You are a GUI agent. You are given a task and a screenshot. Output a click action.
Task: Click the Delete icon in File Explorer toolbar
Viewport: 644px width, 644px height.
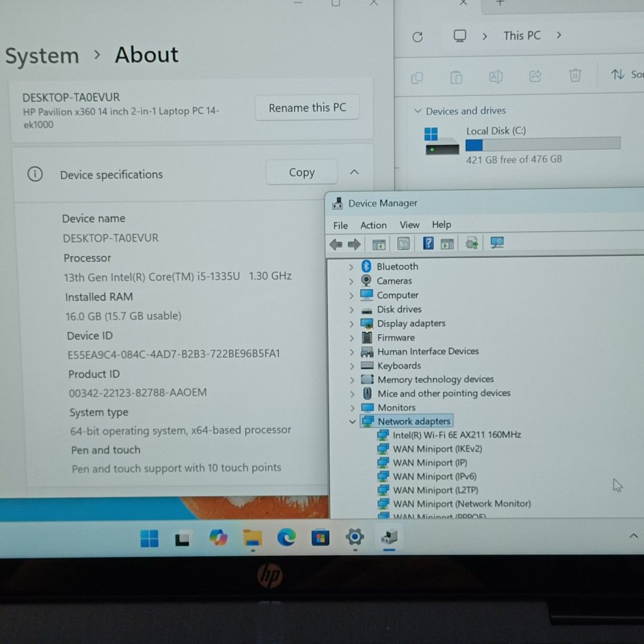click(575, 76)
